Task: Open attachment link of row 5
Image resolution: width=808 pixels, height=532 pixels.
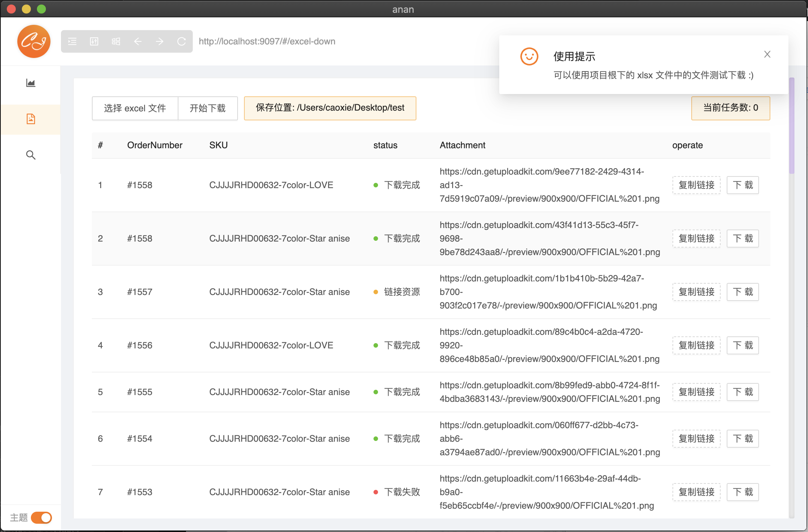Action: (x=549, y=392)
